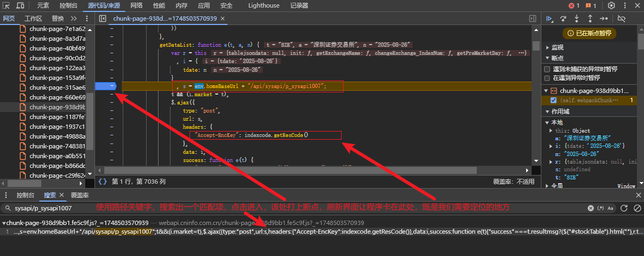Expand the this: Object variable
644x256 pixels.
(x=551, y=130)
